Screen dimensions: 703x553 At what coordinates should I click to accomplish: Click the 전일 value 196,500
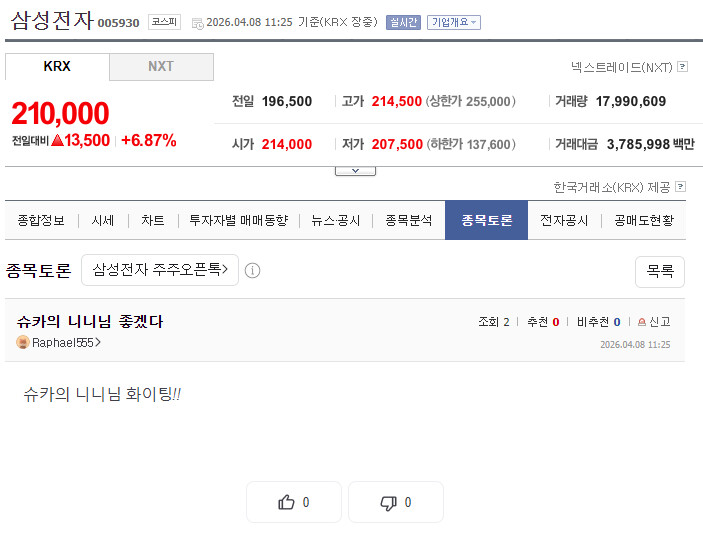click(286, 101)
